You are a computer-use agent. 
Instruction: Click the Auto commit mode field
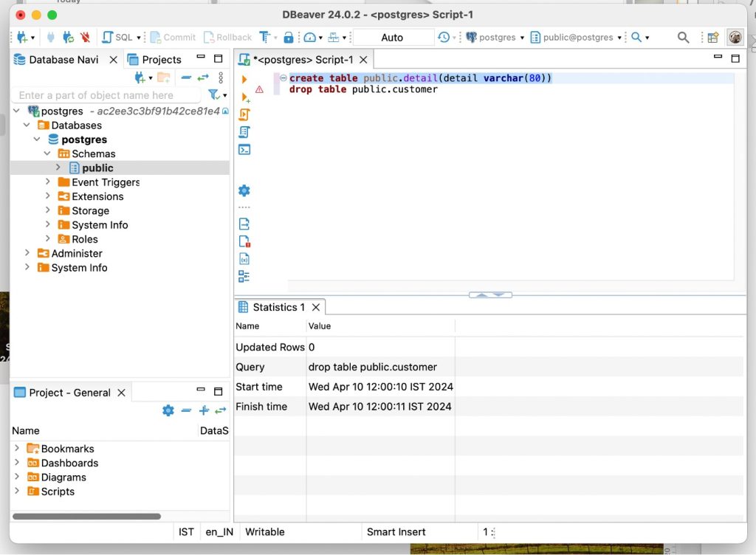393,37
